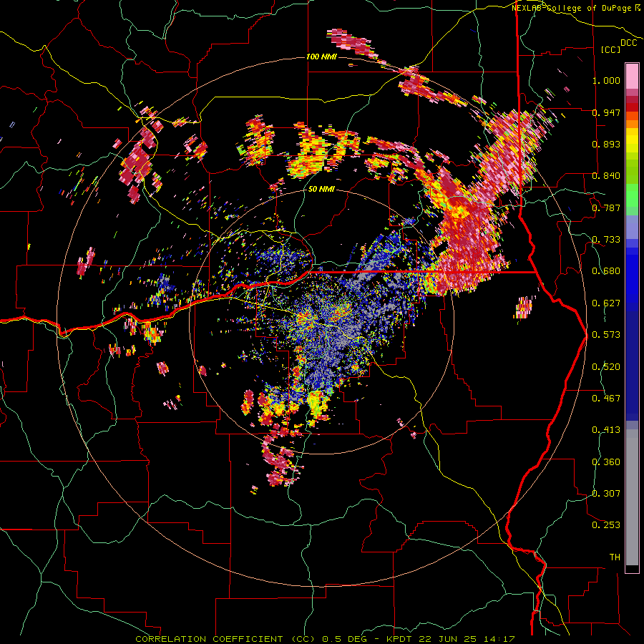Select the 100 NMI range ring label
Image resolution: width=644 pixels, height=644 pixels.
point(321,57)
